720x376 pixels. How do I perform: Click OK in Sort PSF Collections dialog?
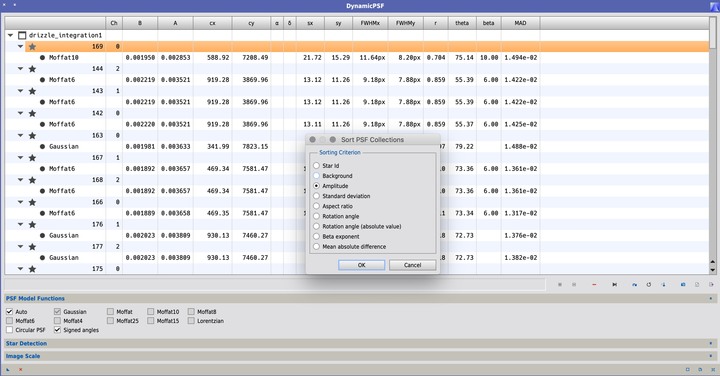tap(361, 265)
